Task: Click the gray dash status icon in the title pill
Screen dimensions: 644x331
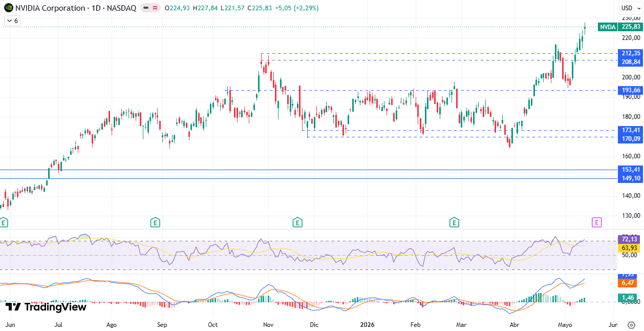Action: pos(145,8)
